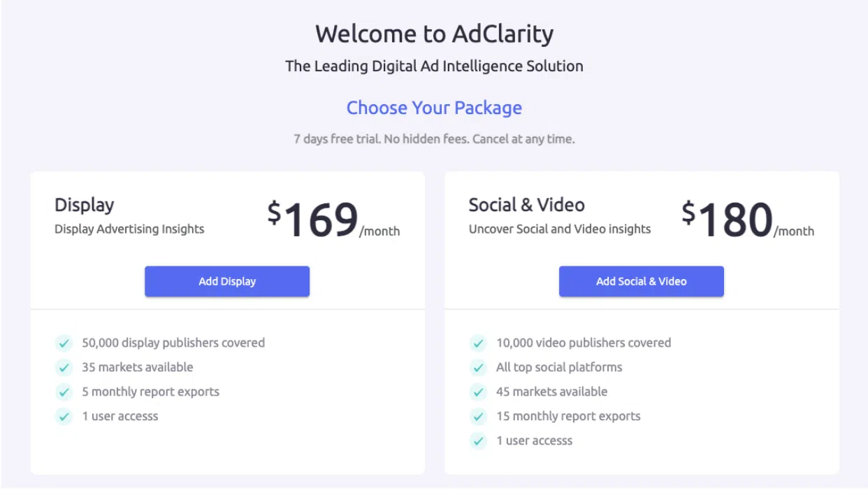Screen dimensions: 868x495
Task: Select the $169/month price on Display package
Action: click(x=333, y=220)
